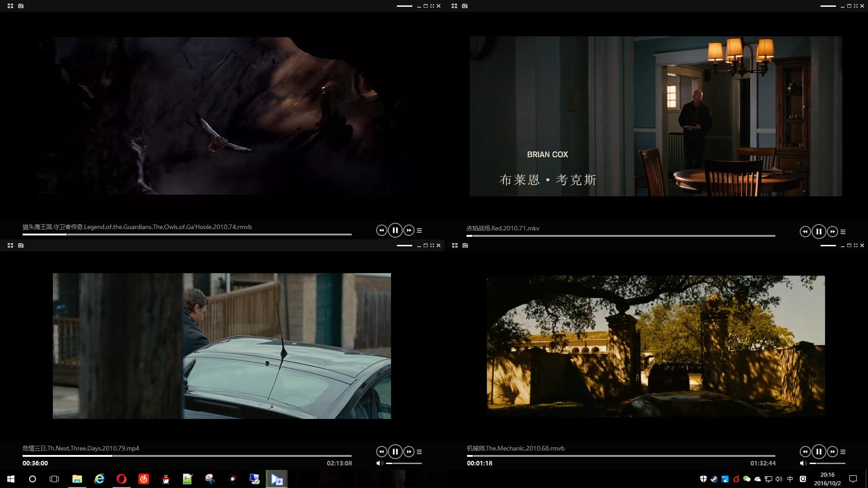Mute The Mechanic player volume
Image resolution: width=868 pixels, height=488 pixels.
[x=803, y=463]
